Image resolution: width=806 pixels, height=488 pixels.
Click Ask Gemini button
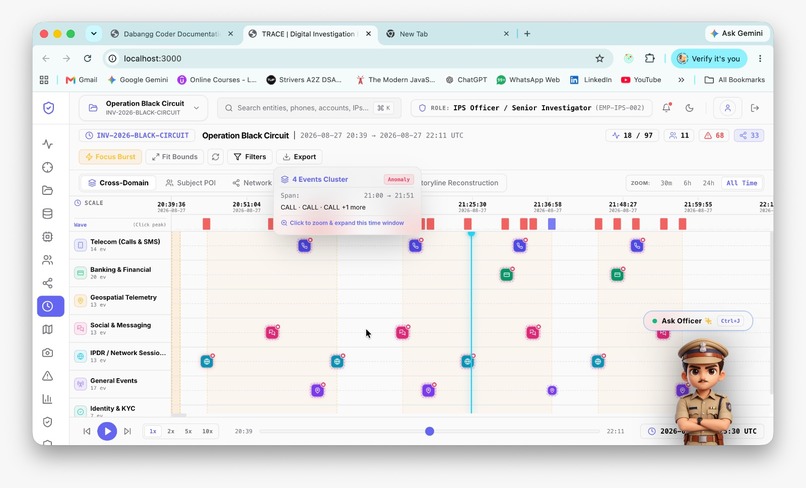[737, 33]
